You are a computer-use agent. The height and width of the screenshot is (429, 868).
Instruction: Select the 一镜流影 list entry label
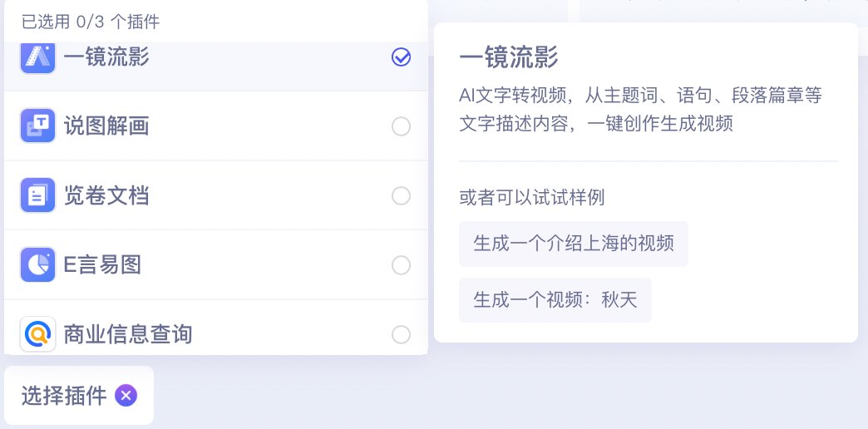tap(106, 57)
